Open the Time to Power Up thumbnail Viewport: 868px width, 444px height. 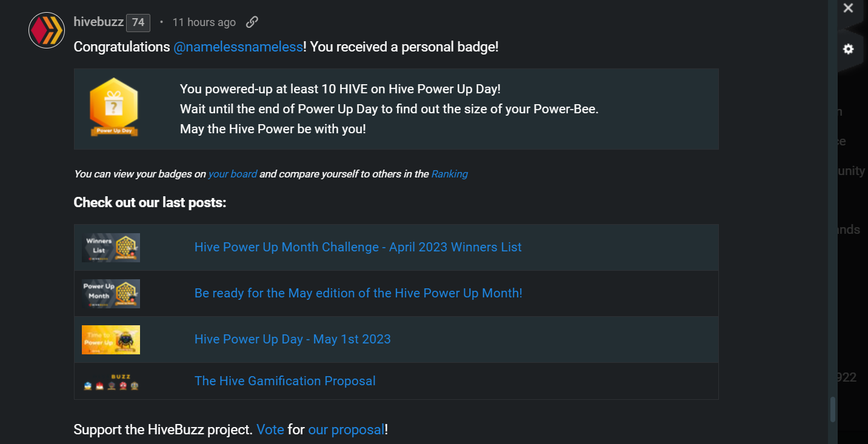click(111, 339)
